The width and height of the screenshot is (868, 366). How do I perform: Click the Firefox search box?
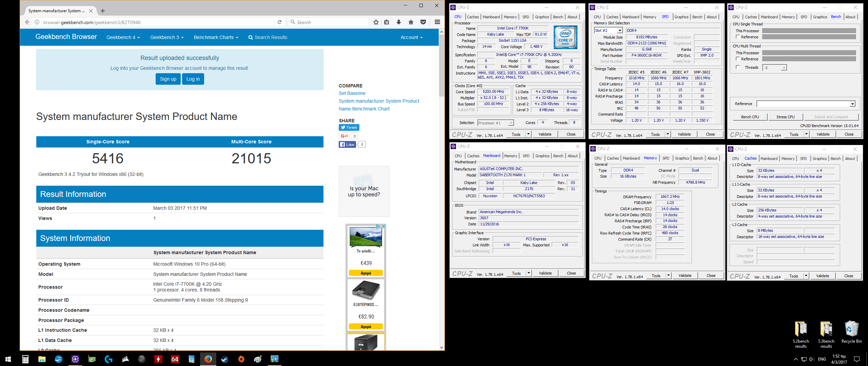[328, 22]
